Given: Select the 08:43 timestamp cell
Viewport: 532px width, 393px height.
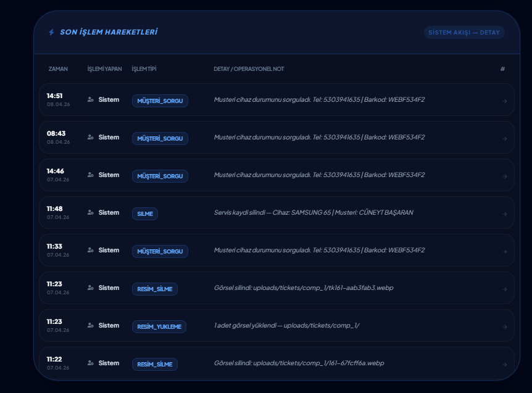Looking at the screenshot, I should (x=57, y=137).
